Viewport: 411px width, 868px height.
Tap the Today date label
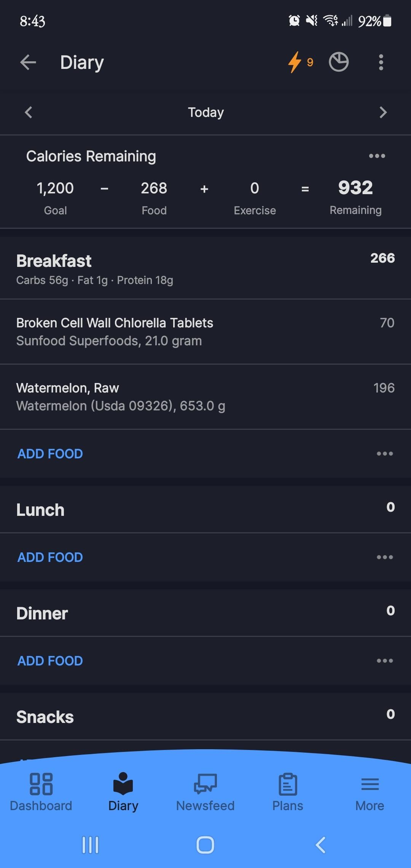pos(206,112)
